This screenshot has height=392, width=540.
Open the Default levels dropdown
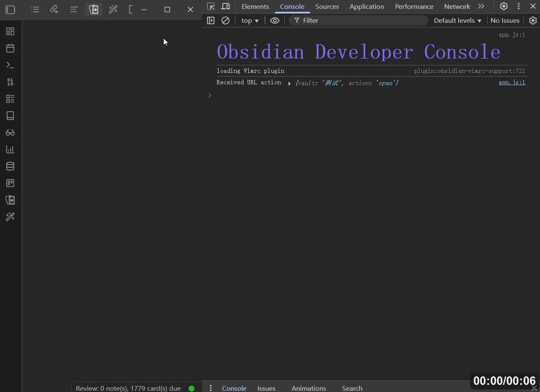pyautogui.click(x=457, y=20)
